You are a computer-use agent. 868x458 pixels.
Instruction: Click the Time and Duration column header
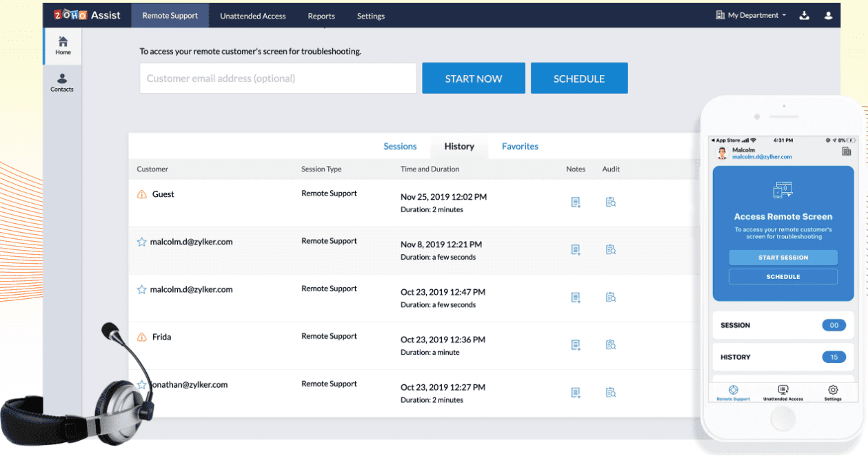(x=430, y=169)
